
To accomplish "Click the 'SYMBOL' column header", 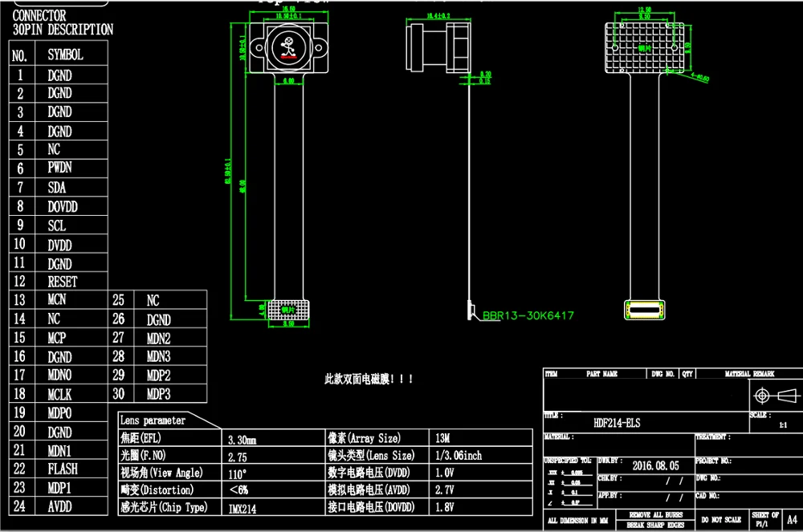I will [x=65, y=55].
